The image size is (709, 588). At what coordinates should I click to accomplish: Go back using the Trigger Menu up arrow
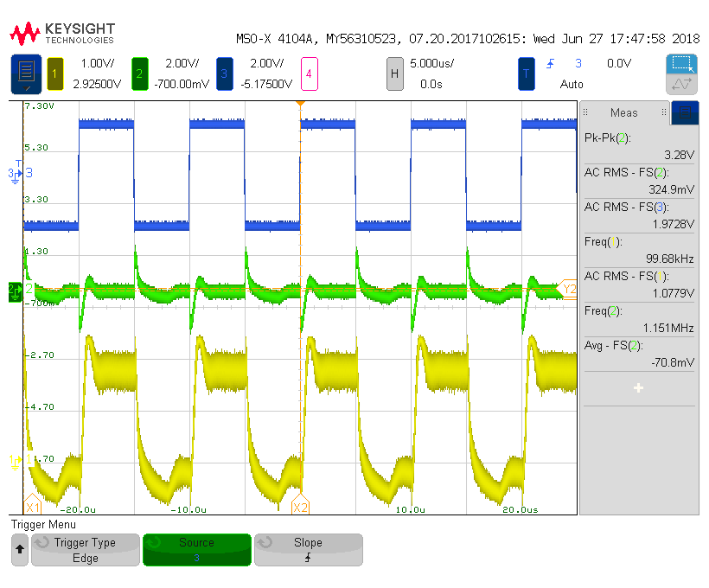19,550
